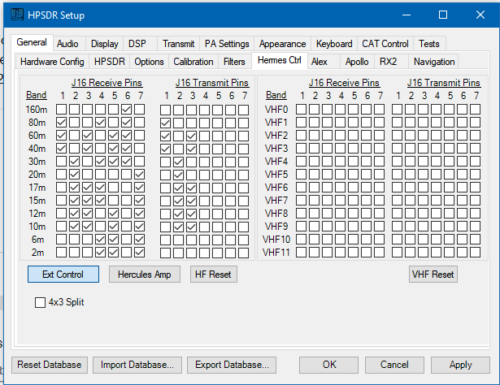Switch to CAT Control tab
The height and width of the screenshot is (385, 500).
coord(385,44)
